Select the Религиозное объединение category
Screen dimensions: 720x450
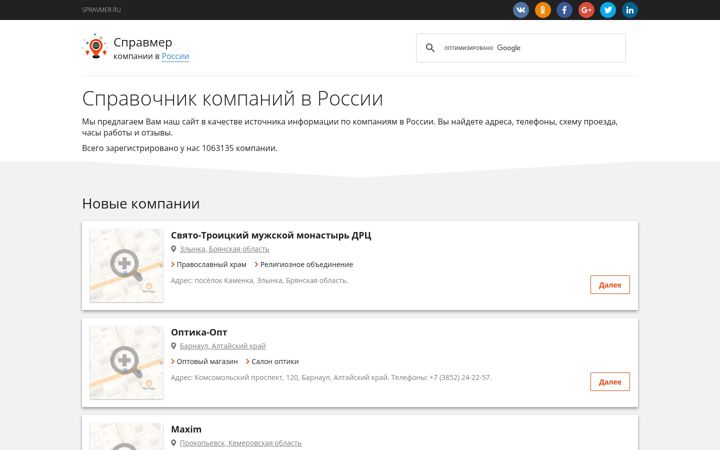click(x=307, y=264)
